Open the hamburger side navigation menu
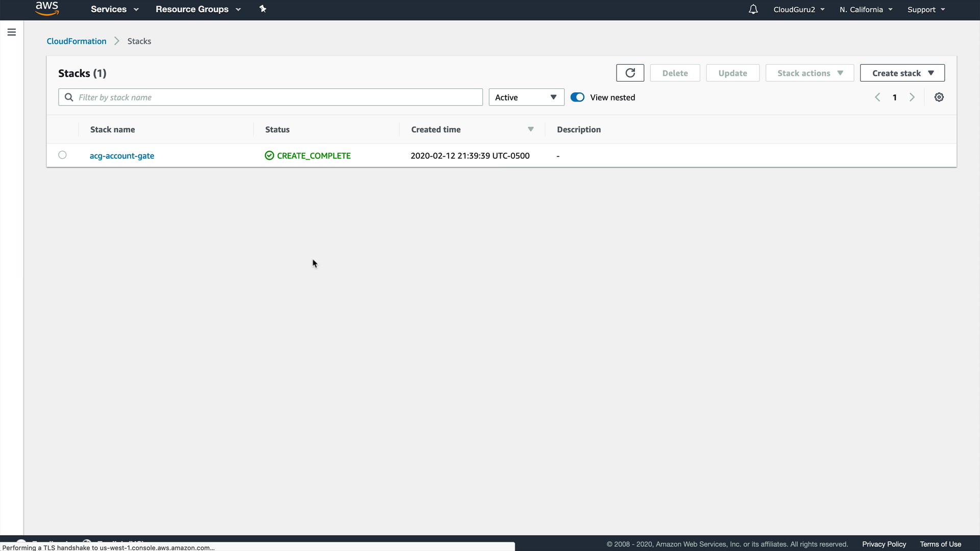The width and height of the screenshot is (980, 551). click(12, 32)
